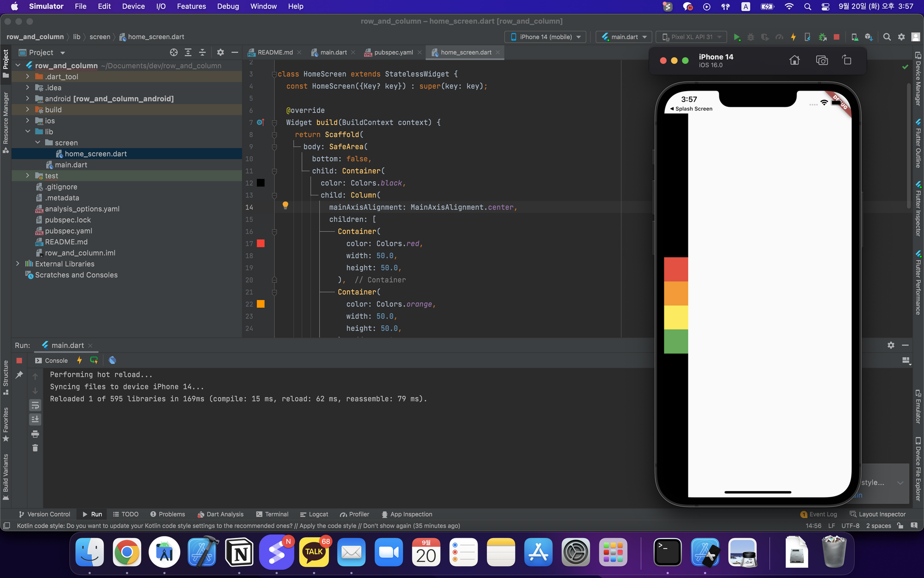Switch to the pubspec.yaml editor tab
This screenshot has height=578, width=924.
click(393, 52)
